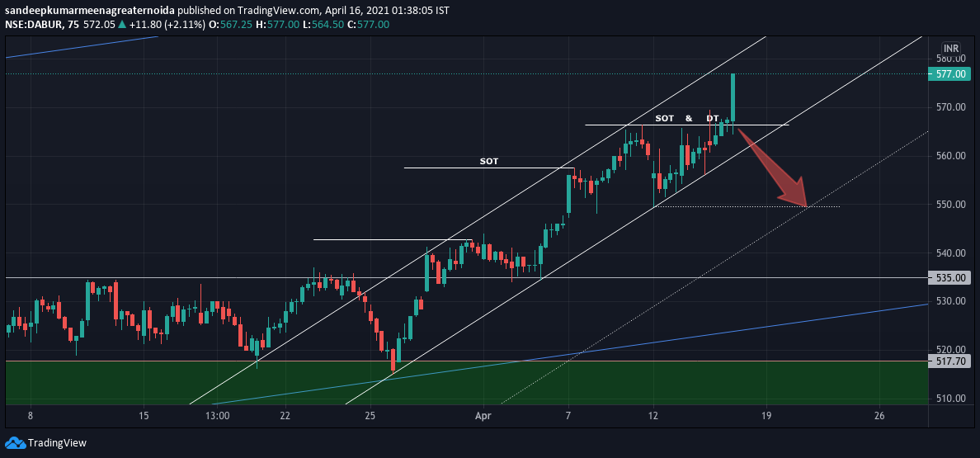Image resolution: width=980 pixels, height=458 pixels.
Task: Click the INR currency label
Action: [x=951, y=48]
